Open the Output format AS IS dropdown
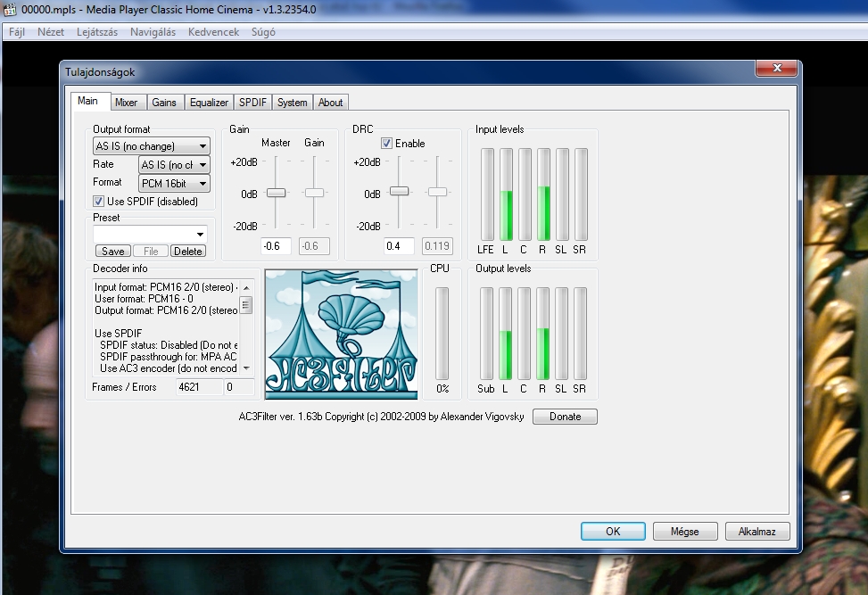Viewport: 868px width, 595px height. [x=151, y=146]
